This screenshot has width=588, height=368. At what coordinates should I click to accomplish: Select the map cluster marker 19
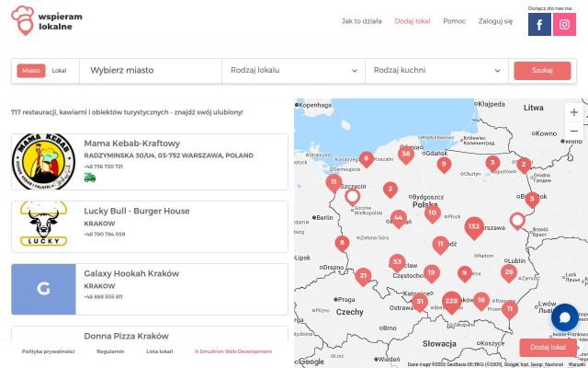tap(431, 274)
